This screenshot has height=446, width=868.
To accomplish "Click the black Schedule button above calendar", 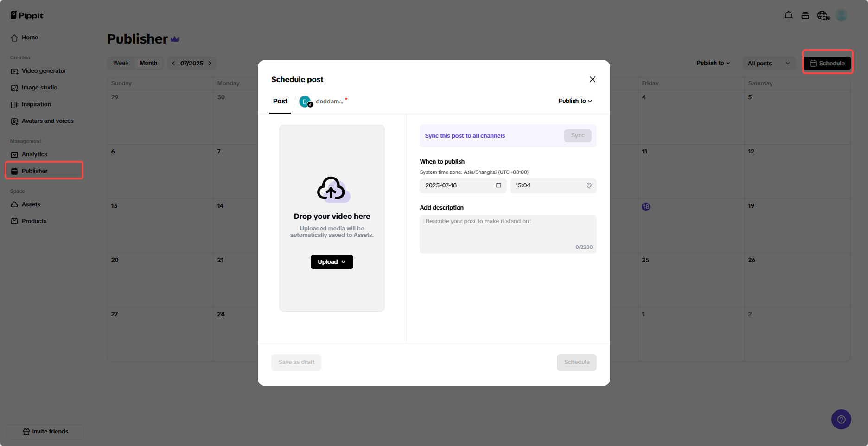I will (827, 63).
